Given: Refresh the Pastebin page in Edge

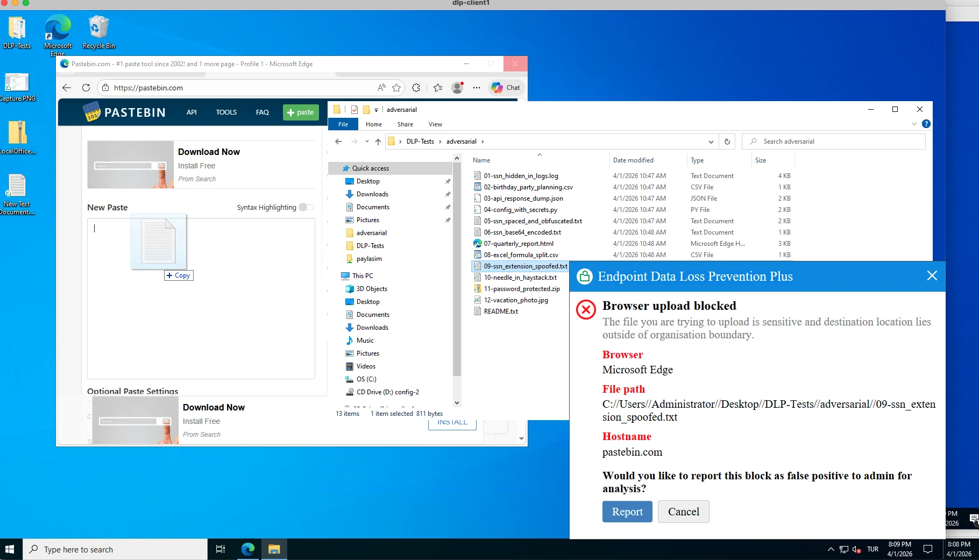Looking at the screenshot, I should 86,88.
